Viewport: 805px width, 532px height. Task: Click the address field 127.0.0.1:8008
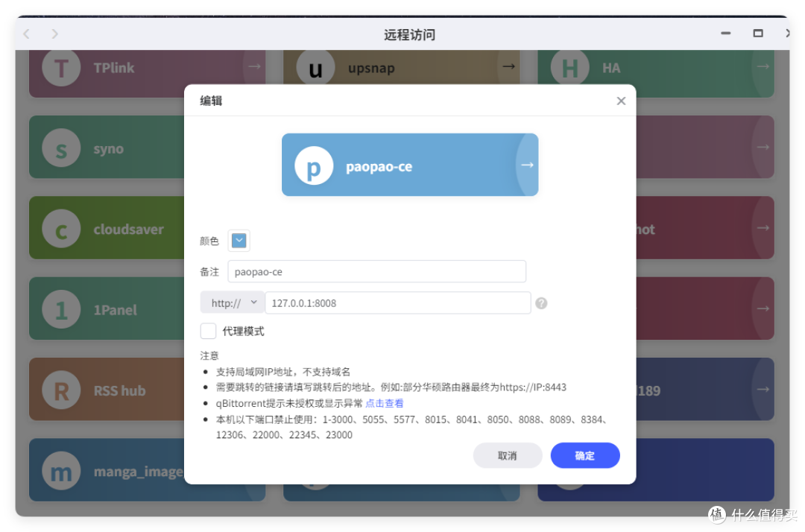click(398, 303)
